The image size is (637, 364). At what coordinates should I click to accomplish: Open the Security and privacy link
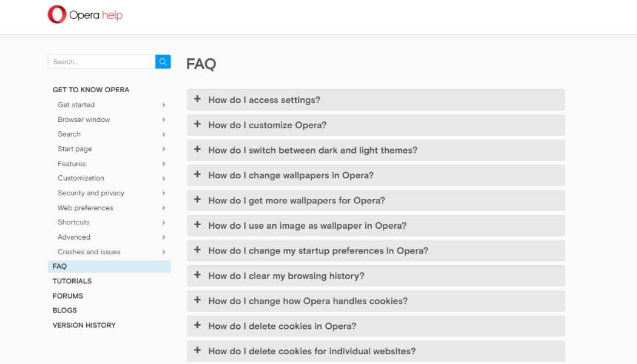[x=91, y=193]
